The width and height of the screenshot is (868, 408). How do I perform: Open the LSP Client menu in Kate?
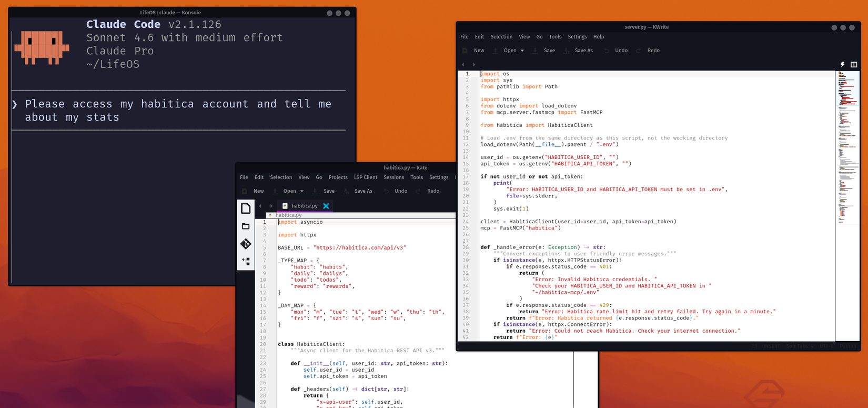click(366, 177)
